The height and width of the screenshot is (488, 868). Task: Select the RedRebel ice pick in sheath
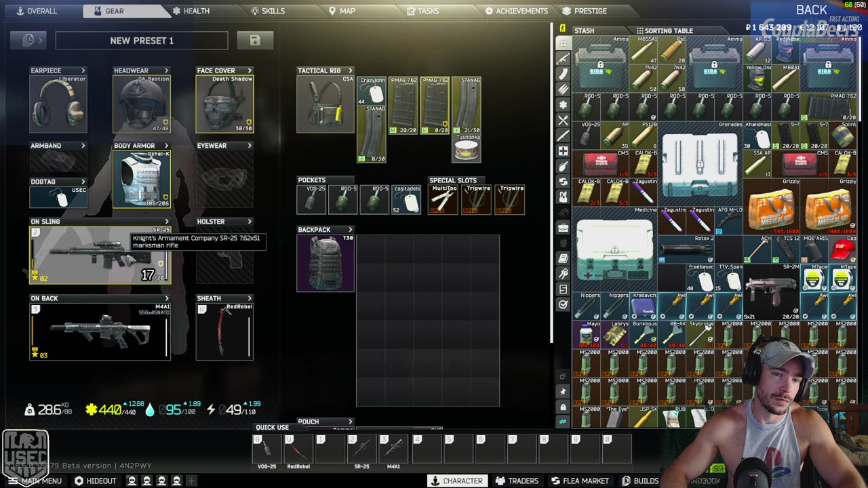pos(224,331)
